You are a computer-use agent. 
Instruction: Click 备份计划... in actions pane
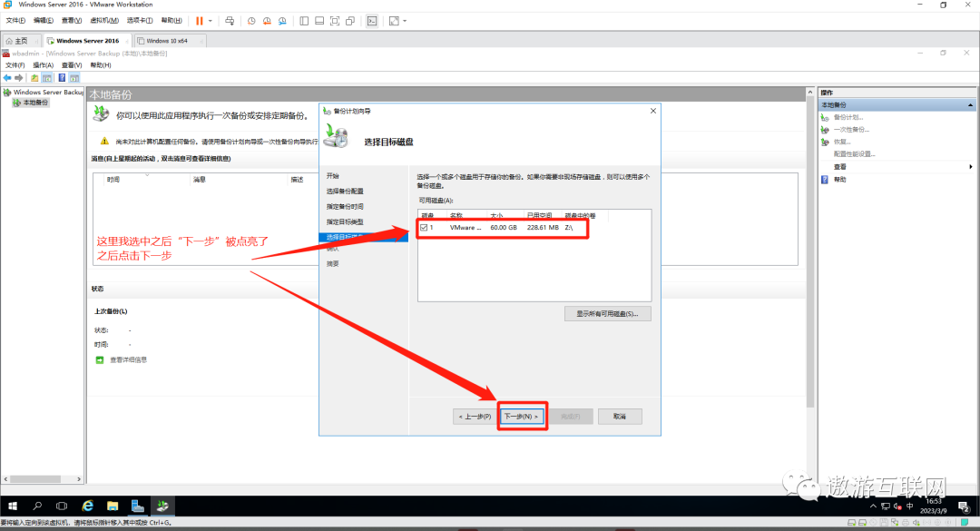tap(848, 118)
